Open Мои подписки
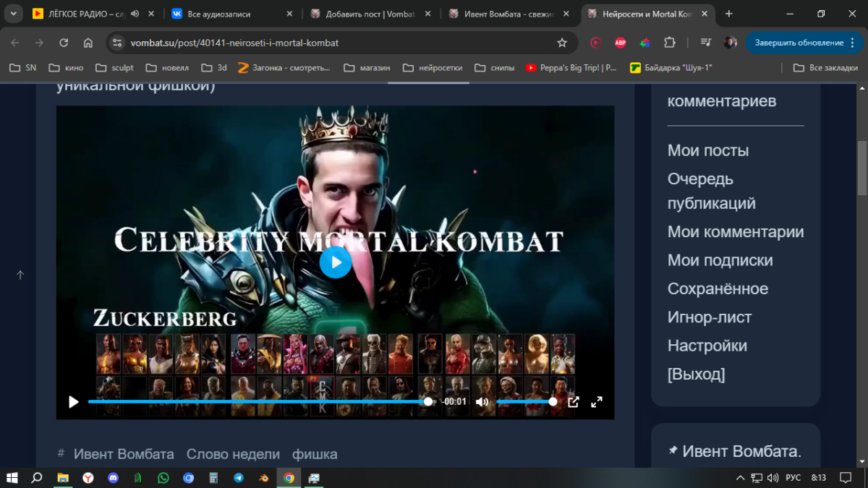Viewport: 868px width, 488px height. pyautogui.click(x=720, y=260)
